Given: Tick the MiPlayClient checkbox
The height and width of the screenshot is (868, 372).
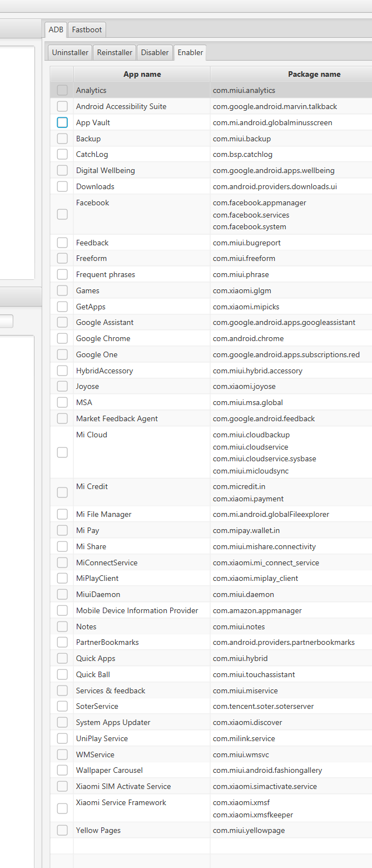Looking at the screenshot, I should [62, 578].
